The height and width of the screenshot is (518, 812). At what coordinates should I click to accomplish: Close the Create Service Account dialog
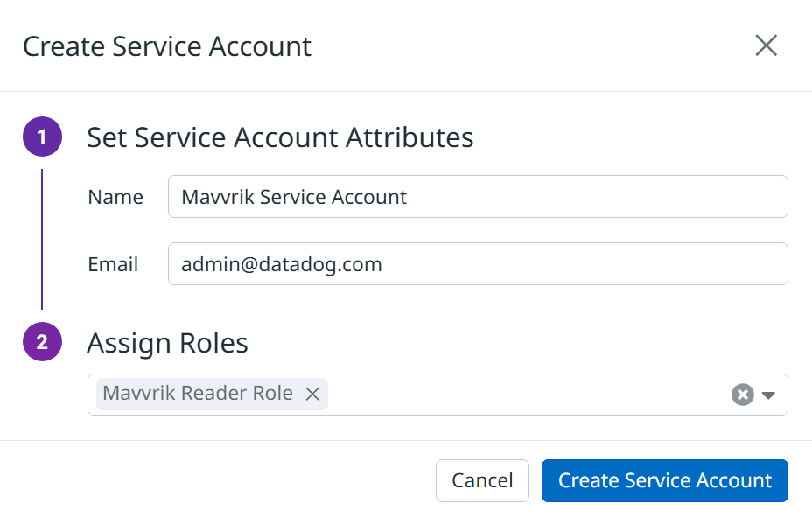766,45
